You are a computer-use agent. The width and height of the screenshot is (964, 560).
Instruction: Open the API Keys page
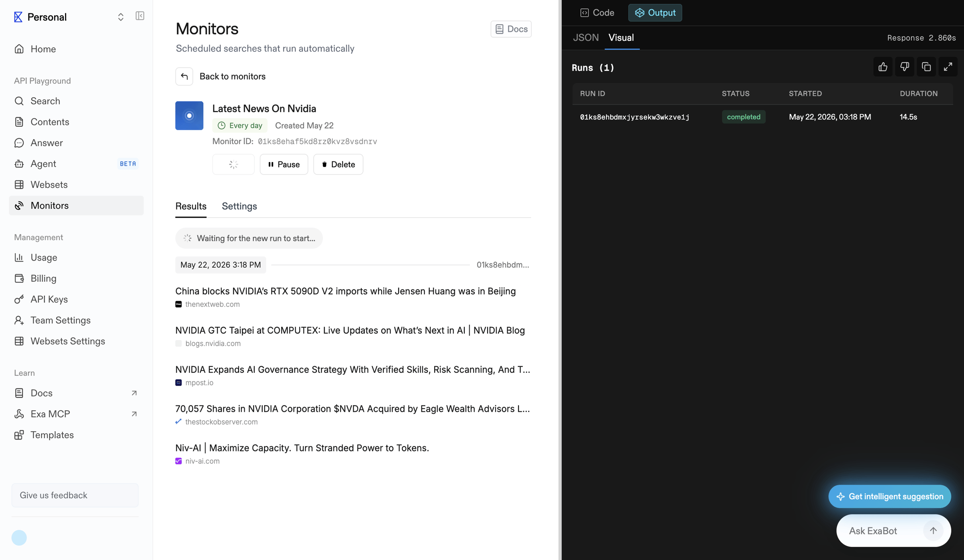(x=76, y=299)
